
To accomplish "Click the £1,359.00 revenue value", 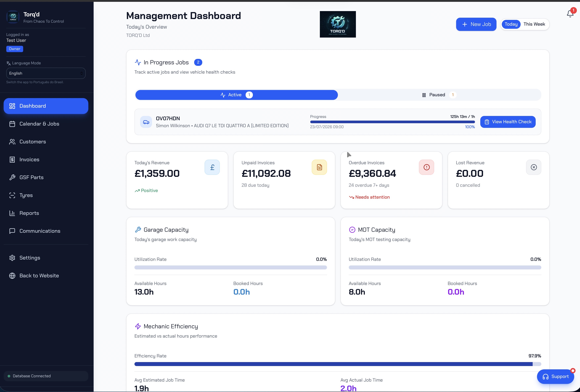I will pyautogui.click(x=157, y=173).
